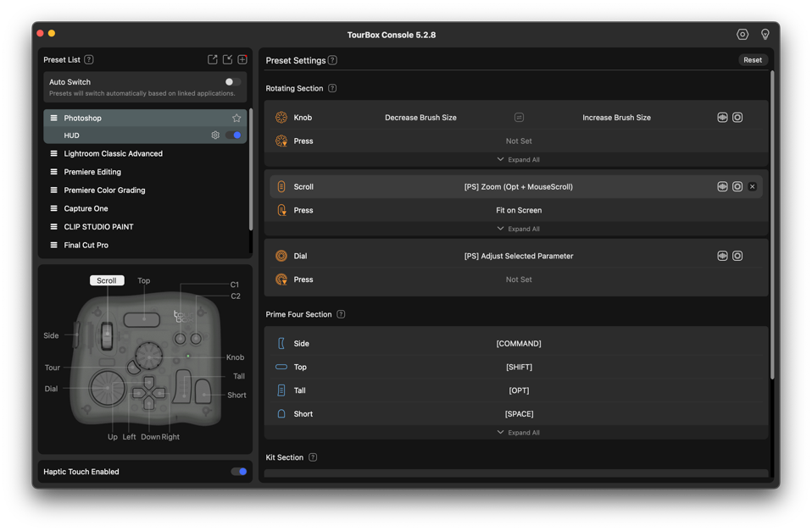Click the orange Dial icon
812x531 pixels.
pos(281,256)
